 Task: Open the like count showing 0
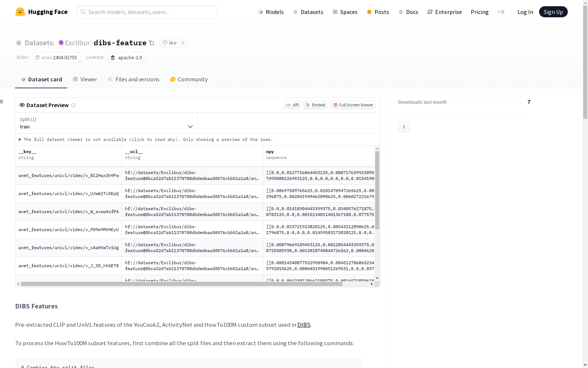(183, 43)
